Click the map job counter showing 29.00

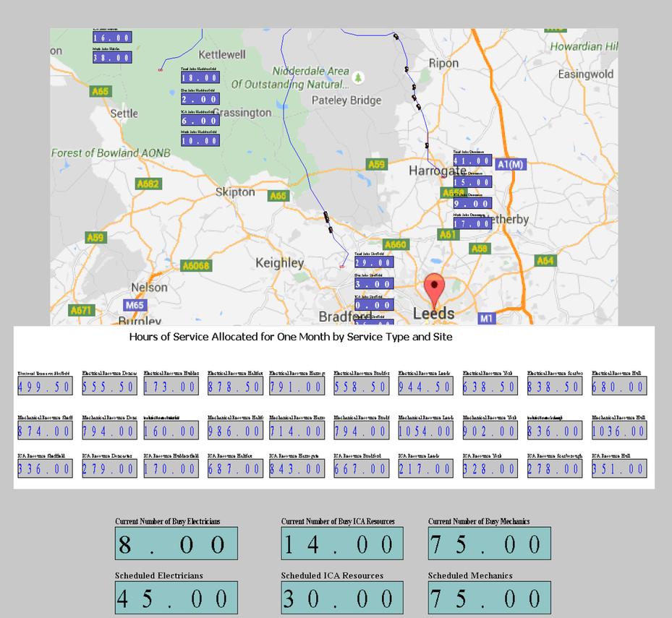[x=374, y=262]
